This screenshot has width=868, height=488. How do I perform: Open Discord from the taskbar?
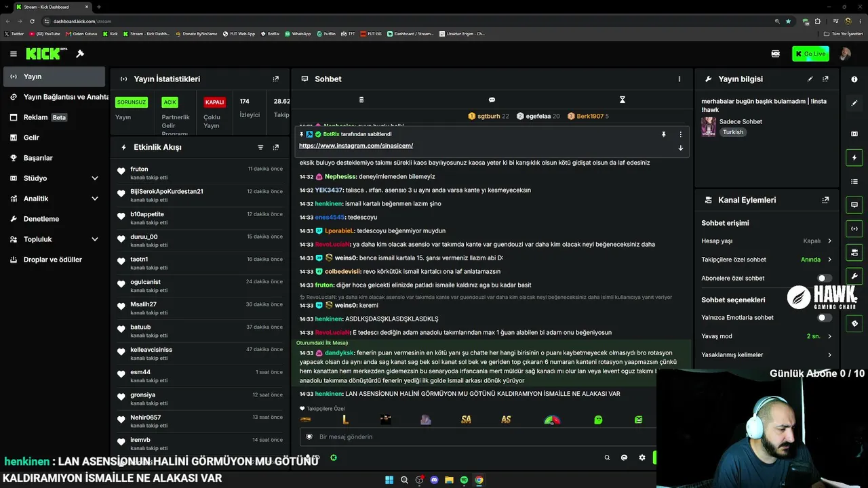[434, 480]
